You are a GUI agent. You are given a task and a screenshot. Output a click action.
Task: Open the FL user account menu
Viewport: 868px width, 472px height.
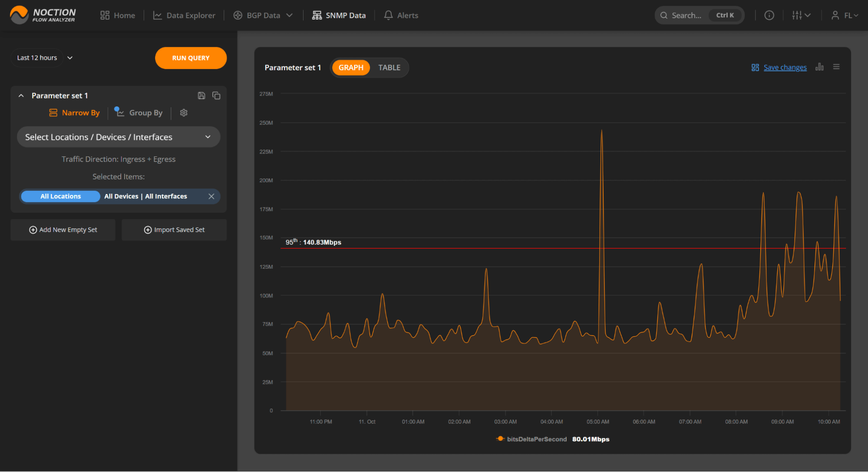point(845,15)
